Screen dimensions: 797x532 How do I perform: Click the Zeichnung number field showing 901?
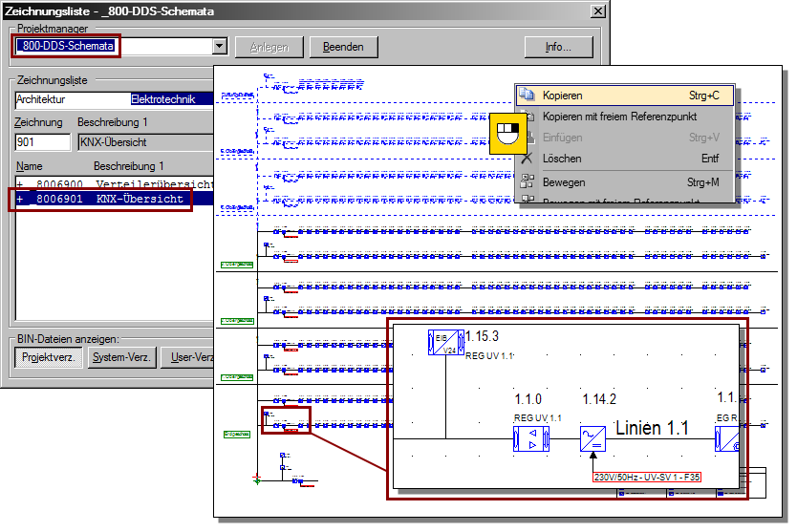(42, 142)
